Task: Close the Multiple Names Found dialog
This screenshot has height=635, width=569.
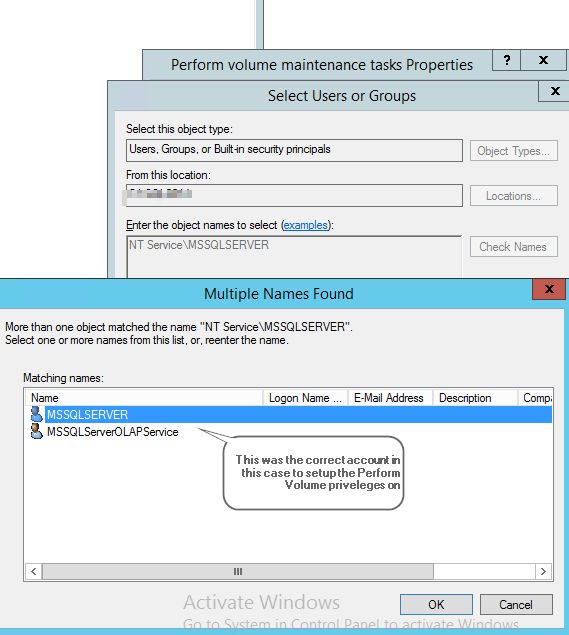Action: click(549, 289)
